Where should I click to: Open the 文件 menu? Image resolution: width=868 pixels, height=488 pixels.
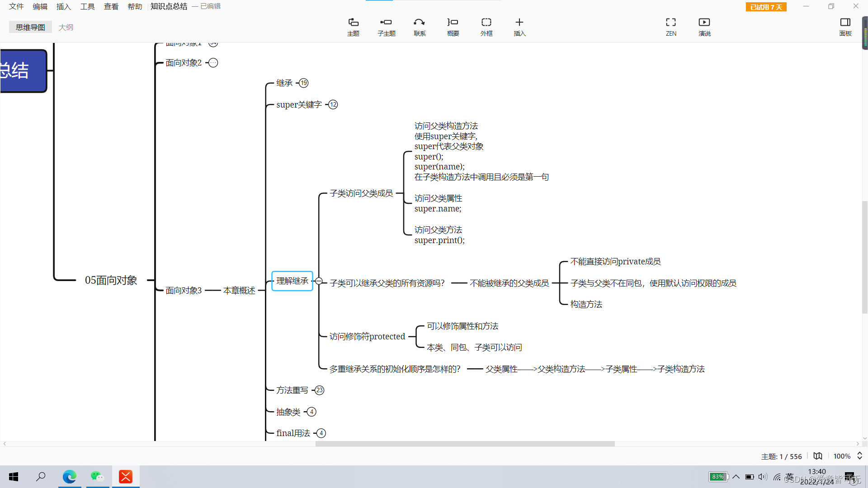tap(16, 6)
